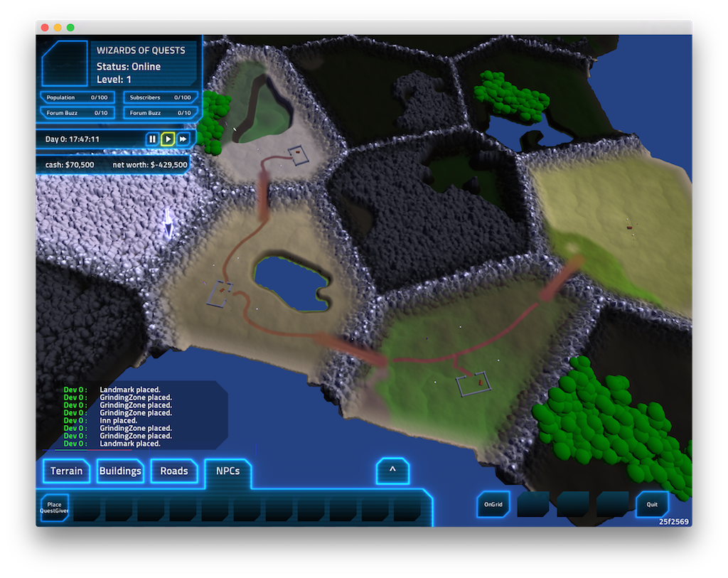
Task: Click the fast-forward speed button
Action: (x=183, y=139)
